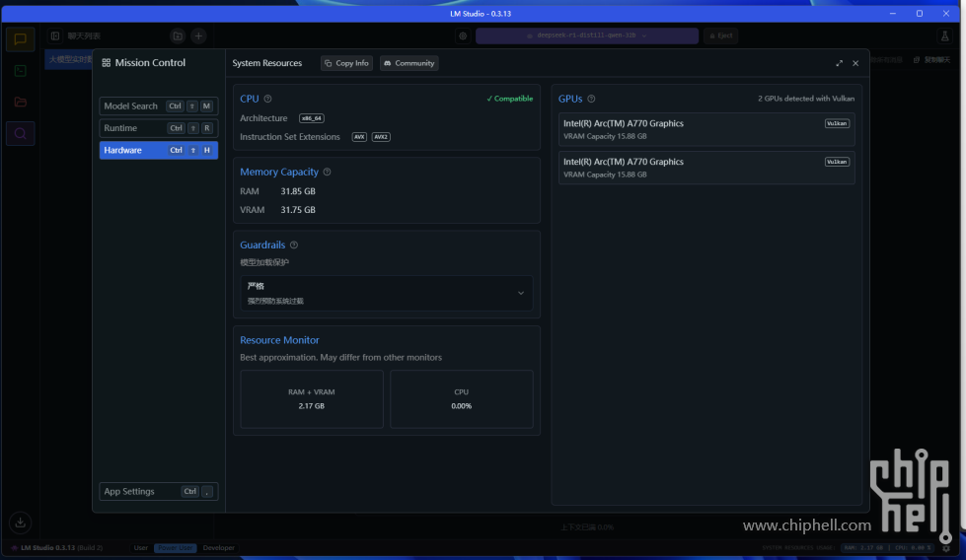Switch to Developer mode in status bar
The width and height of the screenshot is (966, 560).
pyautogui.click(x=219, y=548)
